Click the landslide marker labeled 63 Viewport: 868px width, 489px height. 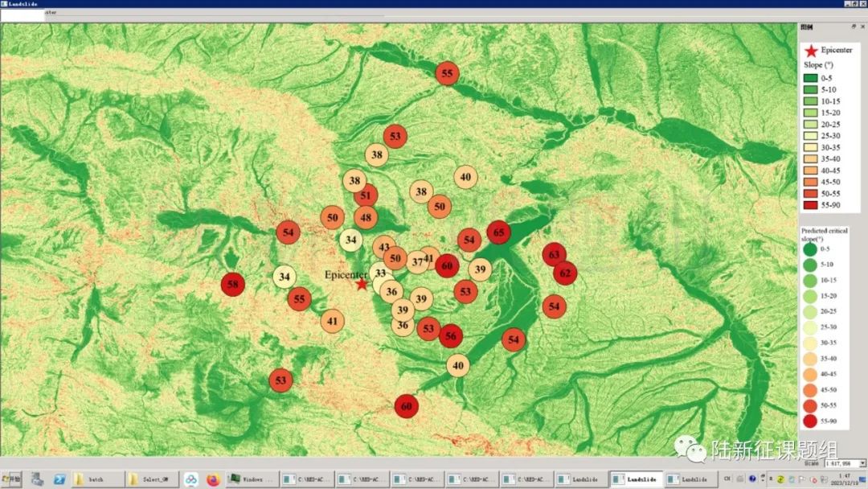pyautogui.click(x=554, y=255)
